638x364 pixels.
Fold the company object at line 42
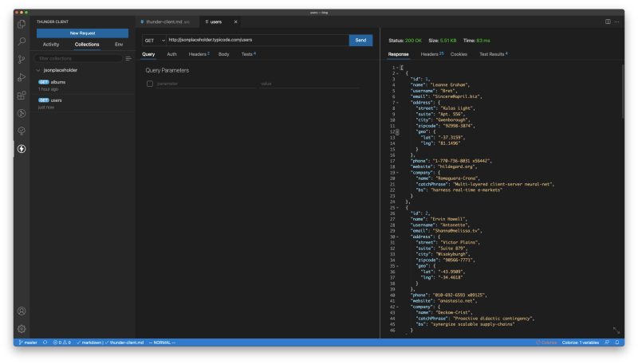(397, 307)
